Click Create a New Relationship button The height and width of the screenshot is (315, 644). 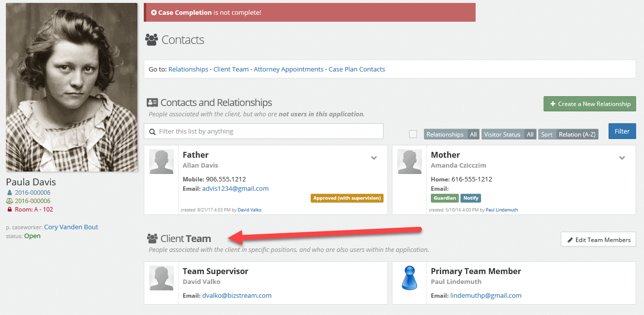coord(590,104)
